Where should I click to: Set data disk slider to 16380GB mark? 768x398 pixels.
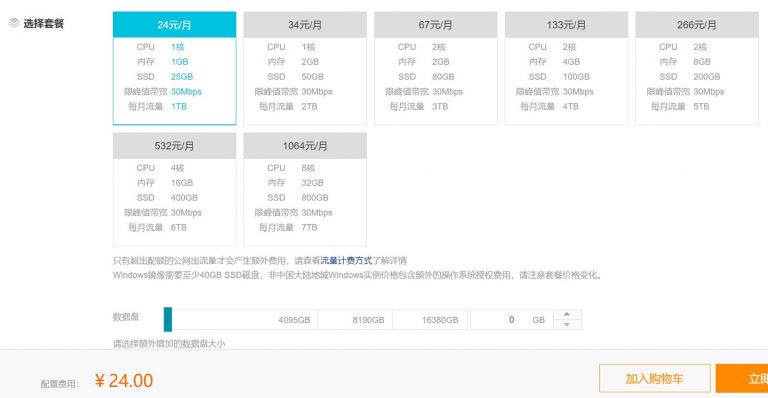pyautogui.click(x=440, y=320)
